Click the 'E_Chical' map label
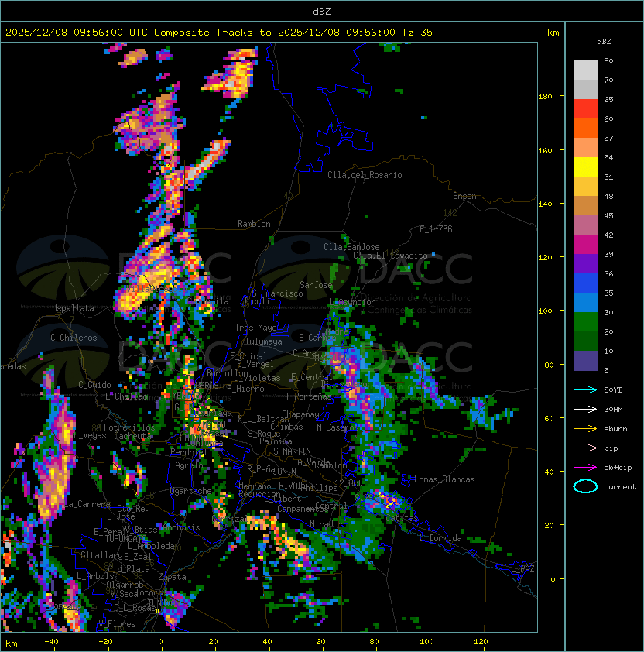644x652 pixels. click(x=248, y=356)
